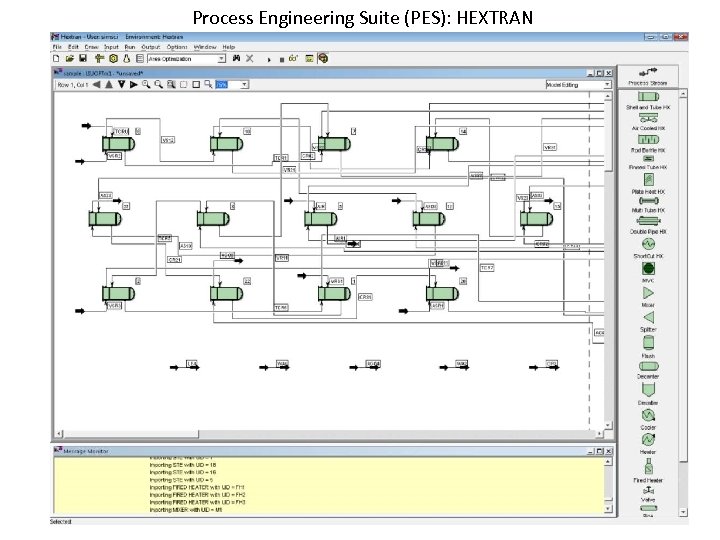The image size is (720, 540).
Task: Select the MVC dark green palette icon
Action: 648,269
